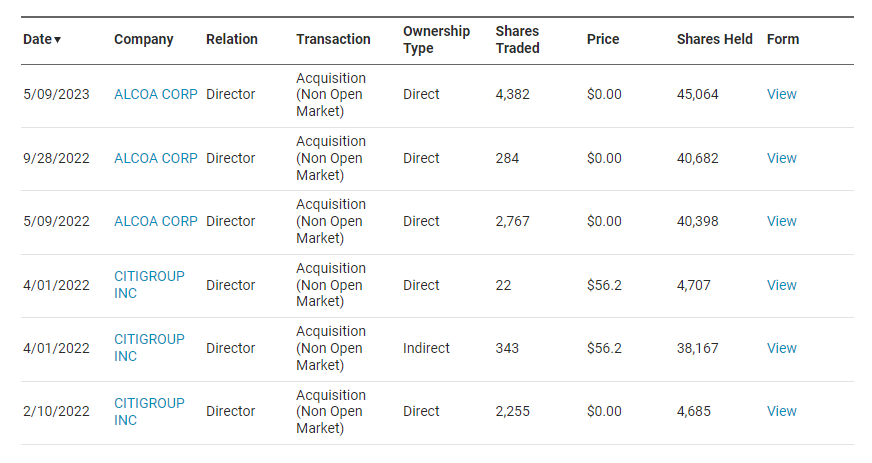Click the Shares Traded column header
The width and height of the screenshot is (872, 463).
pyautogui.click(x=517, y=39)
